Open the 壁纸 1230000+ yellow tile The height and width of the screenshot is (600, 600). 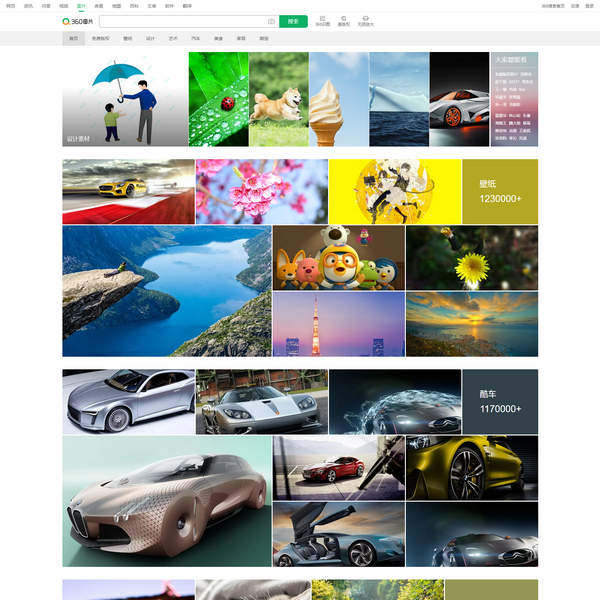(x=500, y=191)
